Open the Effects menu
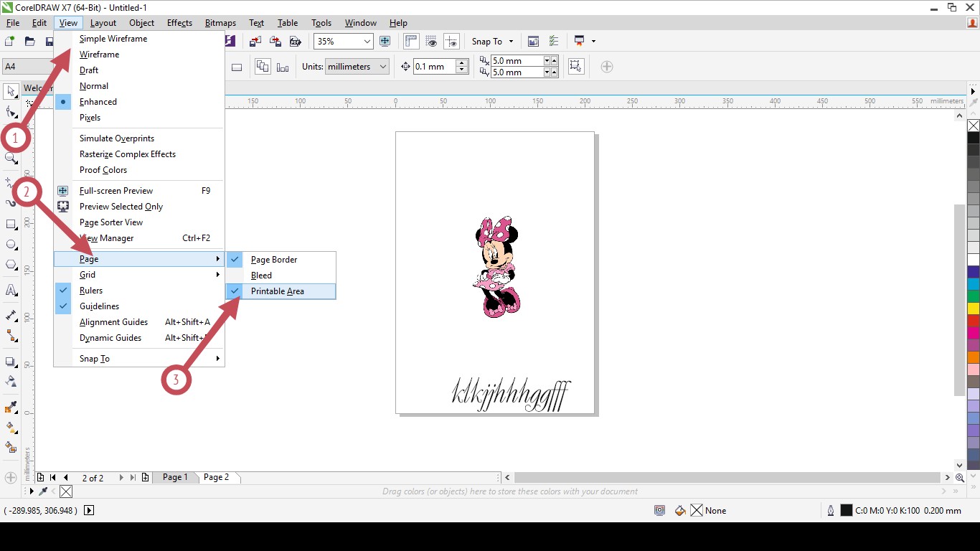Image resolution: width=980 pixels, height=551 pixels. [179, 23]
